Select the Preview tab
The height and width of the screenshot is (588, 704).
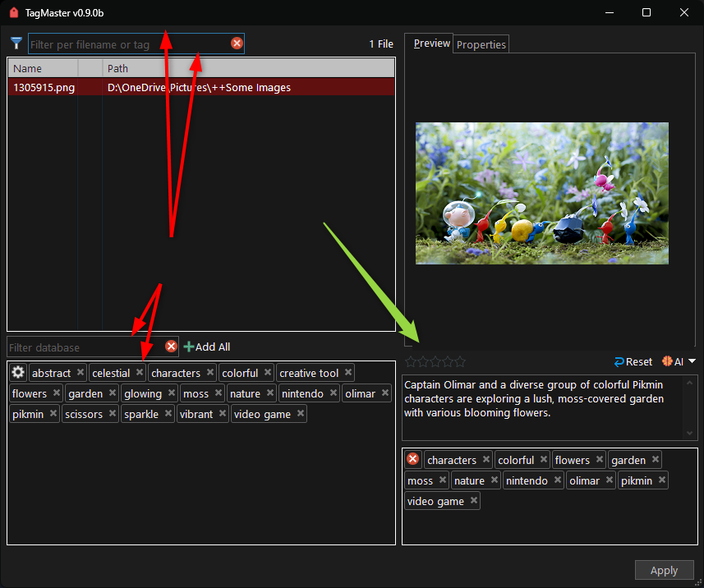431,44
